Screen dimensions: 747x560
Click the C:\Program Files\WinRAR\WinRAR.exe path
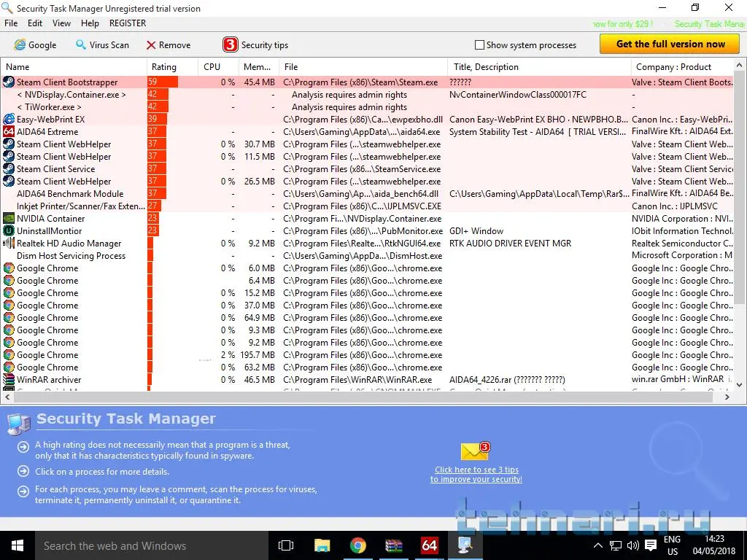[x=357, y=379]
